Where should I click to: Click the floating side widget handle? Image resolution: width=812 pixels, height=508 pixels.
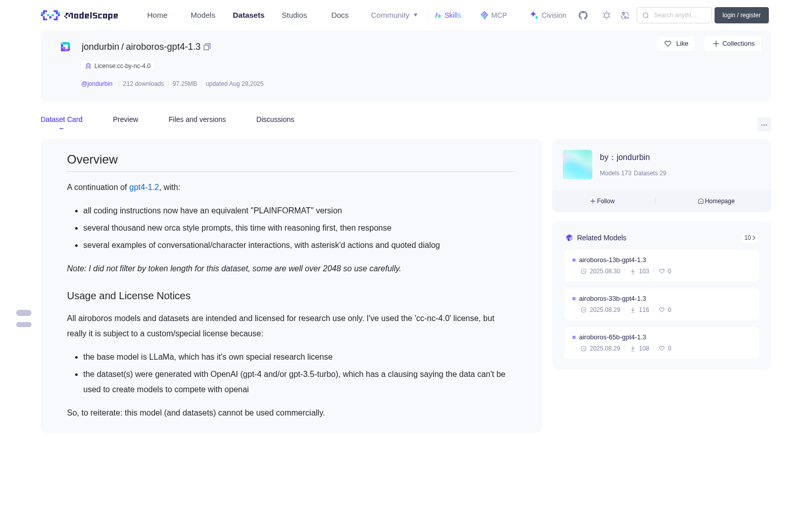tap(24, 319)
